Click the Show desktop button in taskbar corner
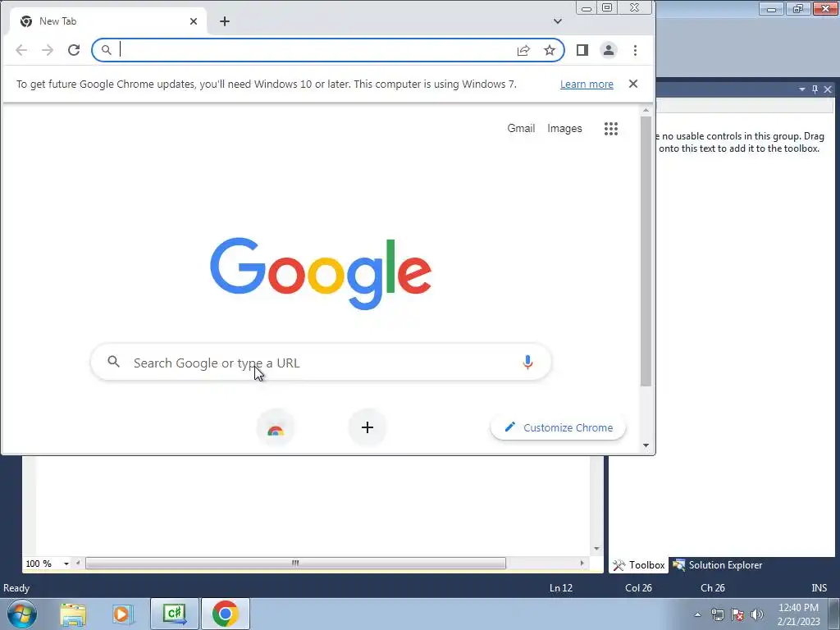 click(x=834, y=614)
